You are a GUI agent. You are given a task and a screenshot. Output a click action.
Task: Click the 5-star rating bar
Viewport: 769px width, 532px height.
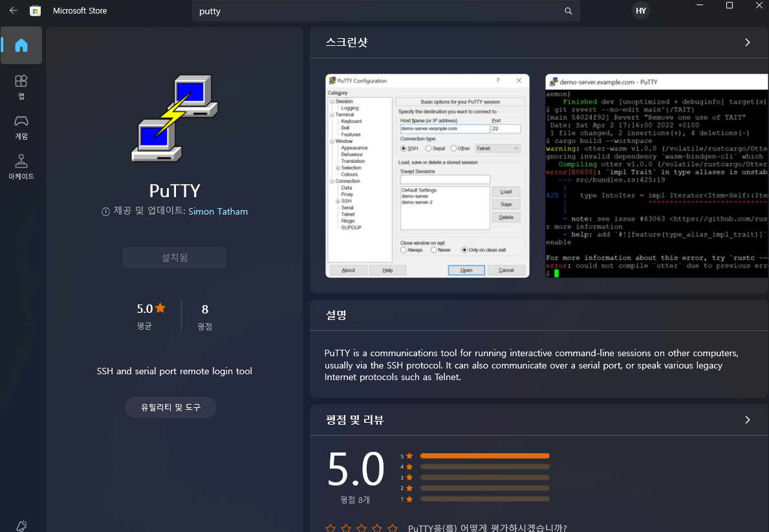click(484, 456)
